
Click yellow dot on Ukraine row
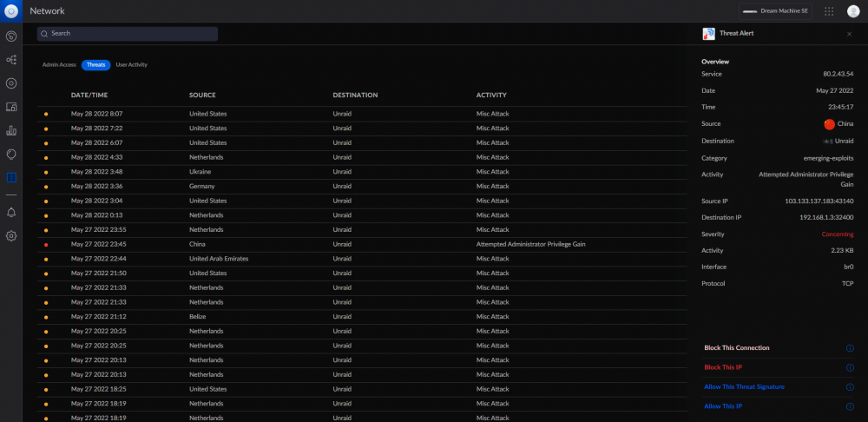click(46, 172)
